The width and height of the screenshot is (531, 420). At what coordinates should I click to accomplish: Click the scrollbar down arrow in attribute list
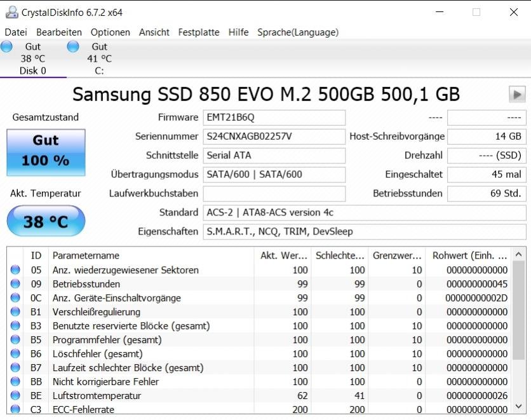pos(518,406)
